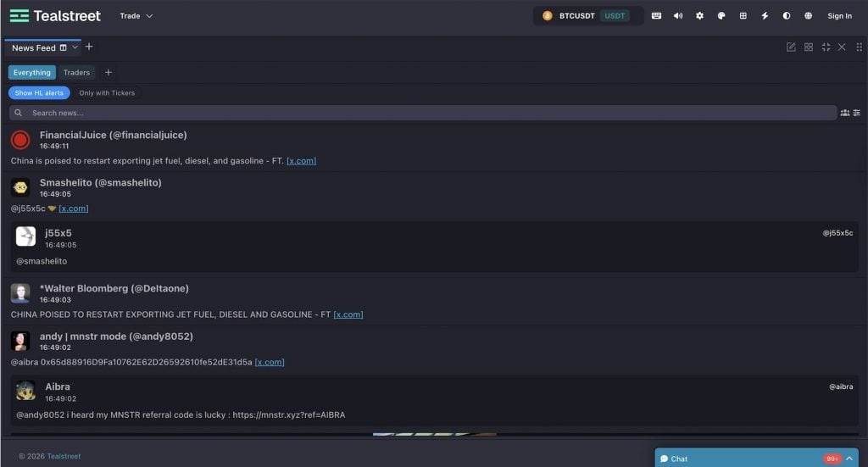Click Smashelito avatar
The image size is (868, 467).
click(x=20, y=187)
